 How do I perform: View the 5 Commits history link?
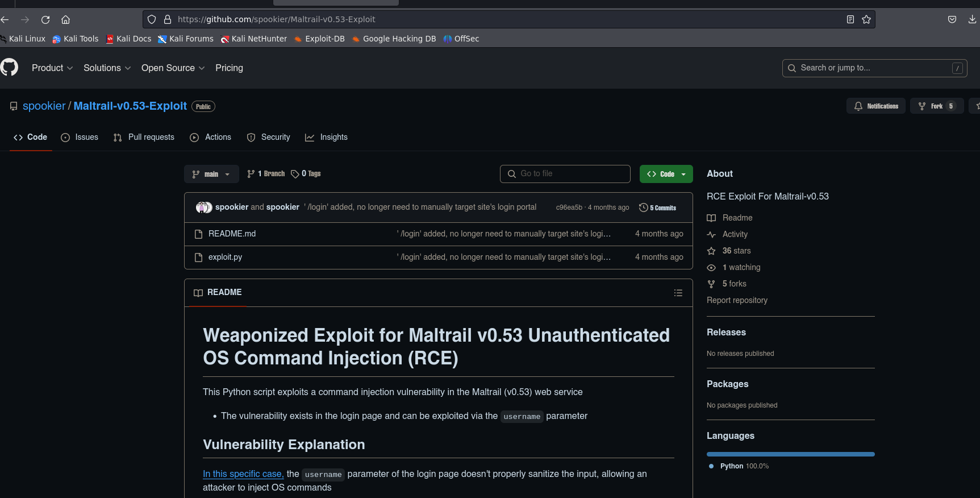[658, 208]
